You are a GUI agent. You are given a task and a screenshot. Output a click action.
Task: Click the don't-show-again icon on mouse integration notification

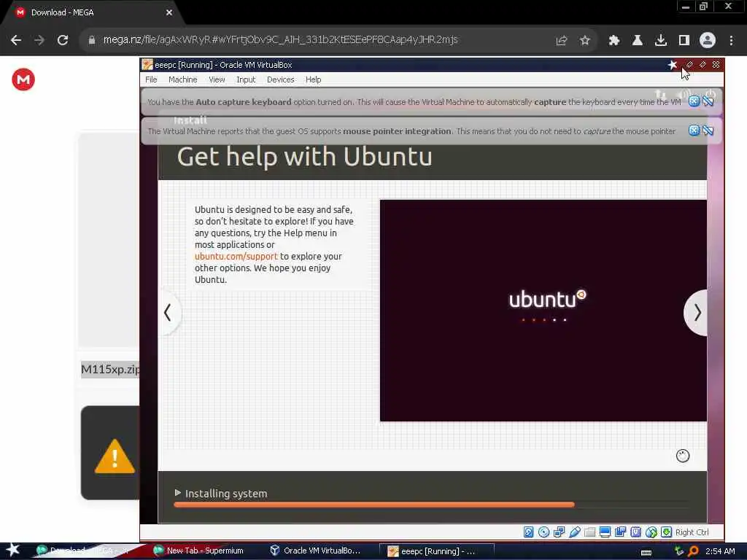tap(708, 131)
